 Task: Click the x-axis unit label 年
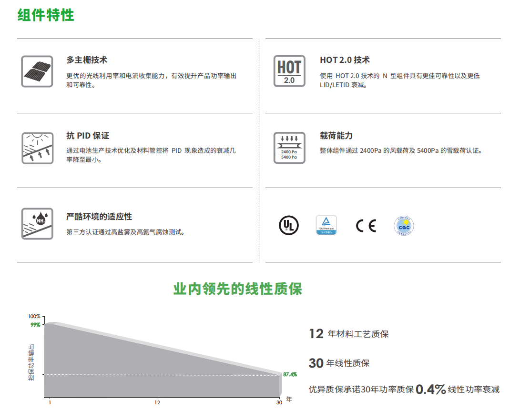tap(289, 399)
